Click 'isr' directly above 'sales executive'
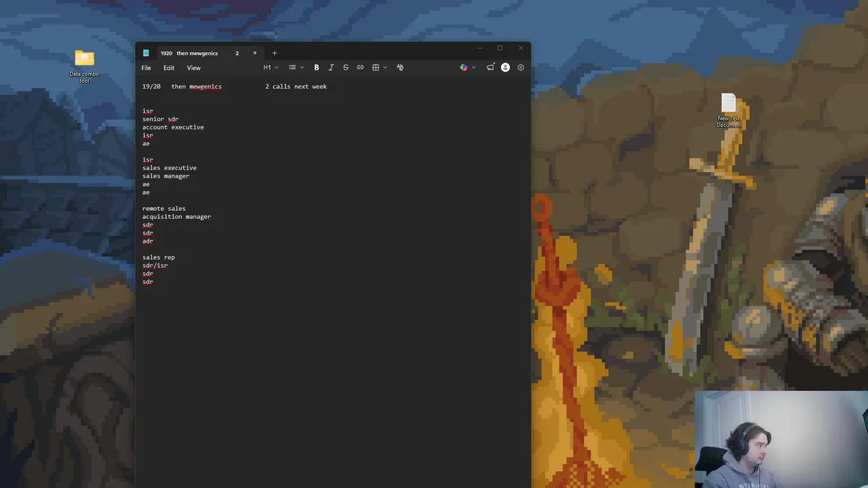 point(148,160)
